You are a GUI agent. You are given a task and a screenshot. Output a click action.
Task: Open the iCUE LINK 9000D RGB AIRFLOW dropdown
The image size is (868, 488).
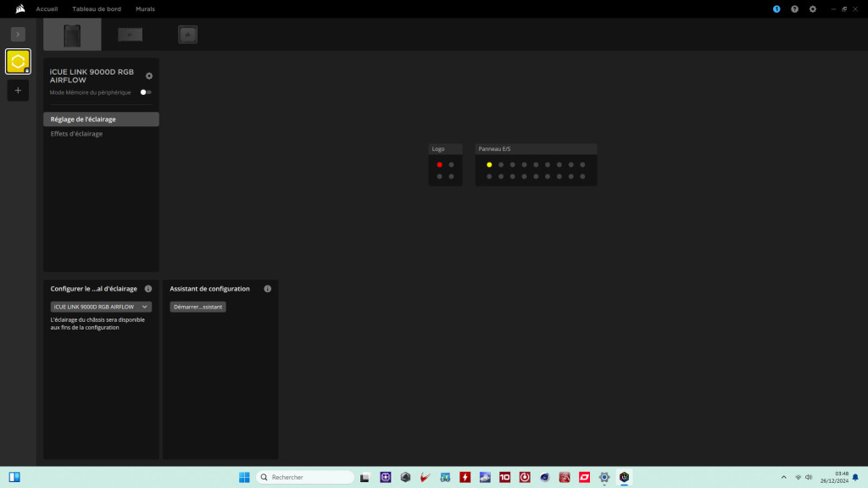pyautogui.click(x=101, y=307)
